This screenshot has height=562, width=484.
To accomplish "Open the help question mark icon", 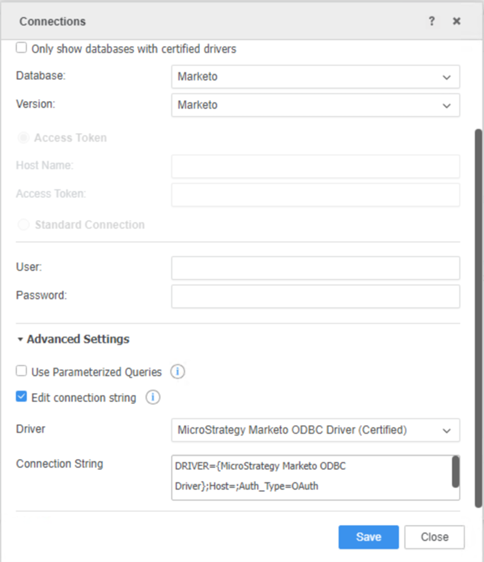I will (x=432, y=21).
